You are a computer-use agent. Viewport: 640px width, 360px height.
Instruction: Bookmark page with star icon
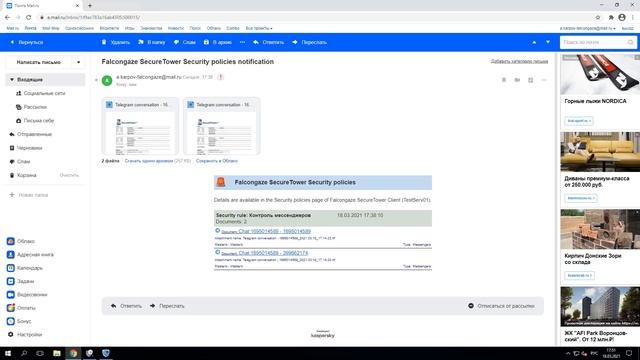coord(598,17)
